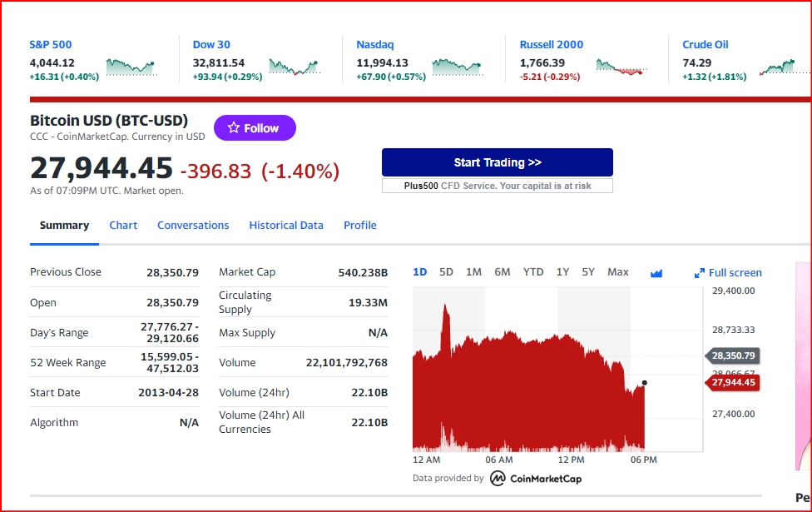
Task: Click the red 27,944.45 price chart label
Action: [x=733, y=382]
